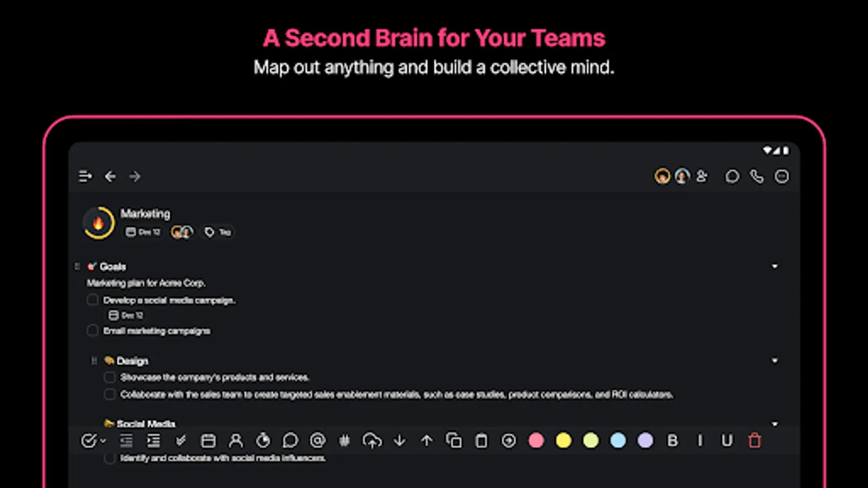Open the assignee avatars chip under Marketing
Image resolution: width=868 pixels, height=488 pixels.
182,232
